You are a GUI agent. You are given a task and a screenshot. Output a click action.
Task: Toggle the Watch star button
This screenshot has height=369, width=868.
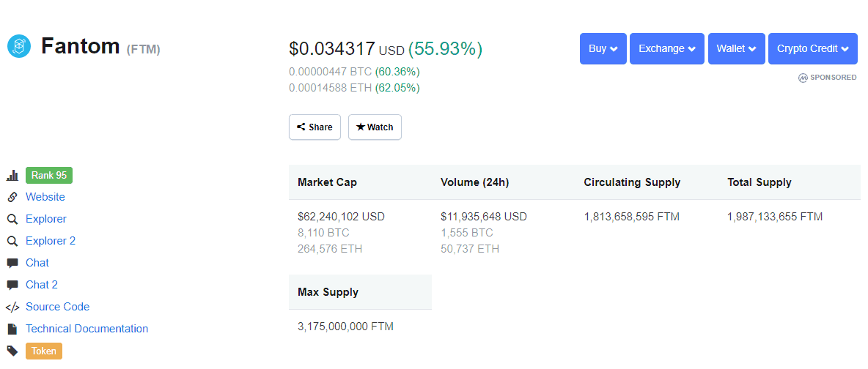click(x=375, y=127)
